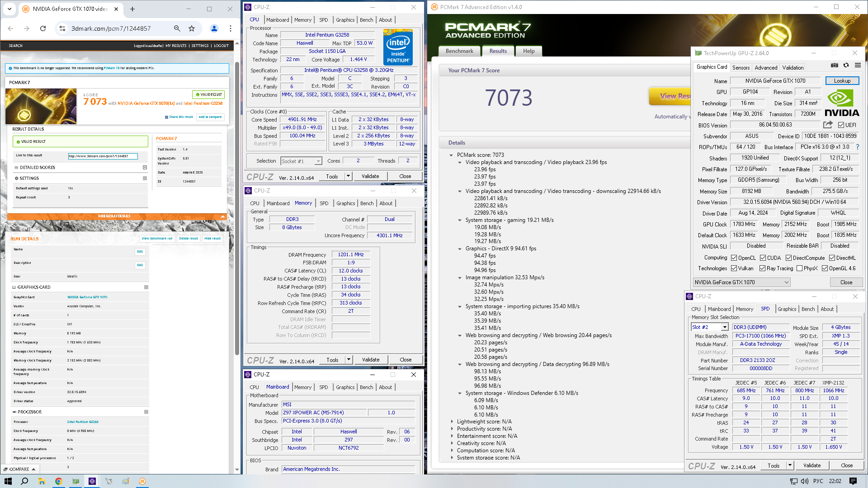
Task: Click the volume icon in system tray
Action: (805, 481)
